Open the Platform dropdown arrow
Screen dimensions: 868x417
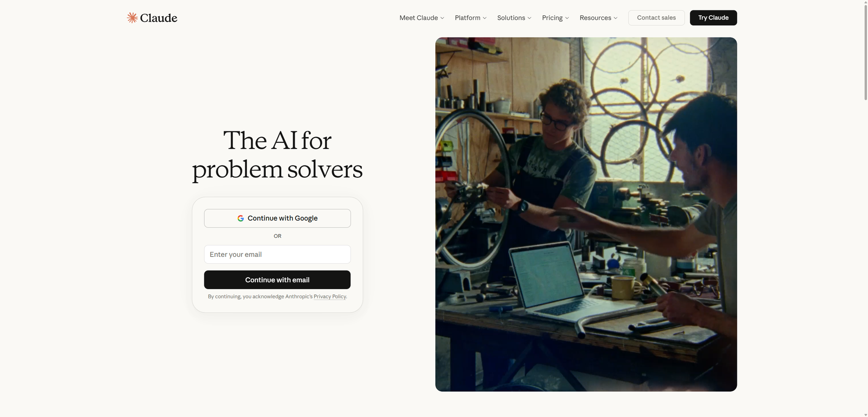485,18
